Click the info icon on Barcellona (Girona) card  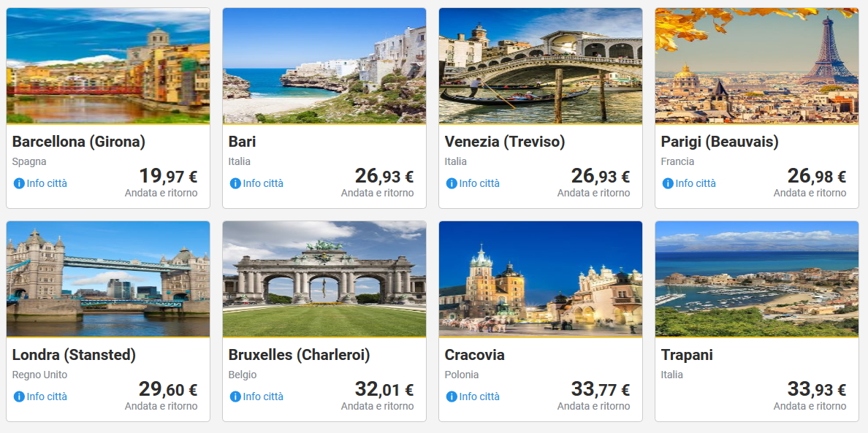click(x=19, y=183)
